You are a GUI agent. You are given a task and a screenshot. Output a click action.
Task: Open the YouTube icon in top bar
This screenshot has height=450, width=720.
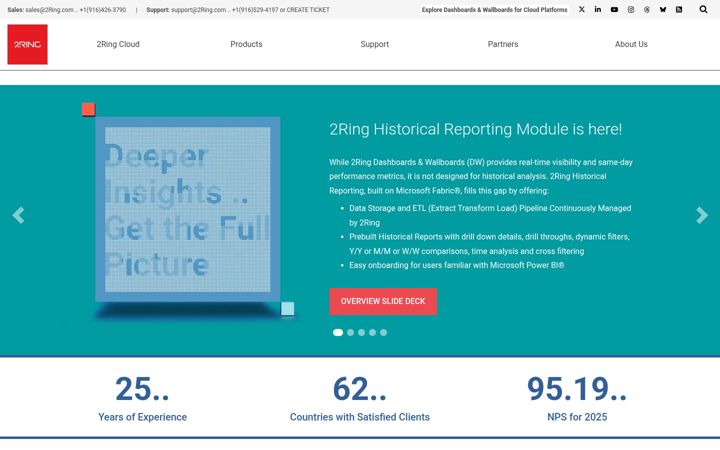614,9
